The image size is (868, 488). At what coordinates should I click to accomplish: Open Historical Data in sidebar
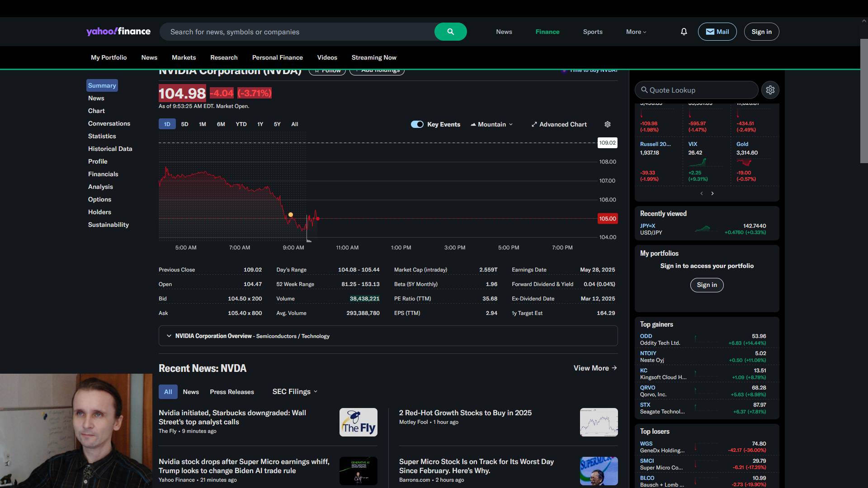[x=110, y=149]
